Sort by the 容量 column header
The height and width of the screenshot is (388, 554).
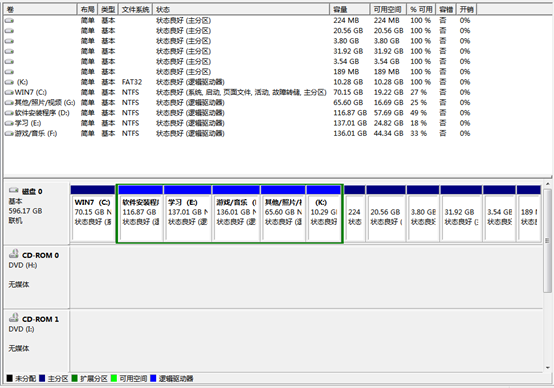[x=350, y=10]
